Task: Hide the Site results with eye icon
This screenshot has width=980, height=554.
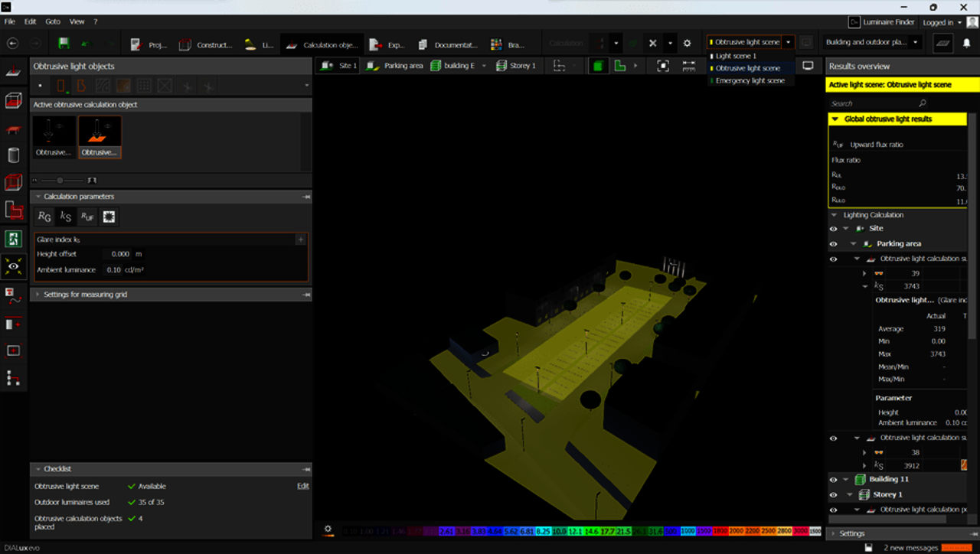Action: click(x=833, y=228)
